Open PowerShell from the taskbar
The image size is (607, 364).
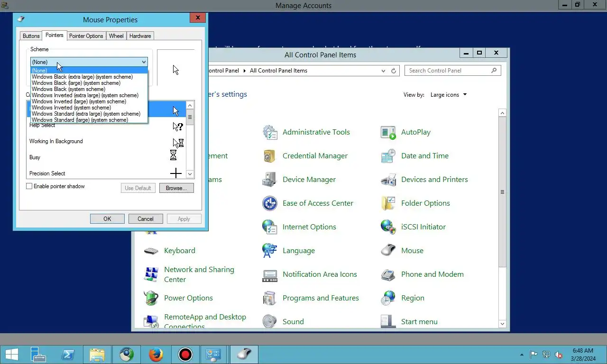pyautogui.click(x=68, y=355)
